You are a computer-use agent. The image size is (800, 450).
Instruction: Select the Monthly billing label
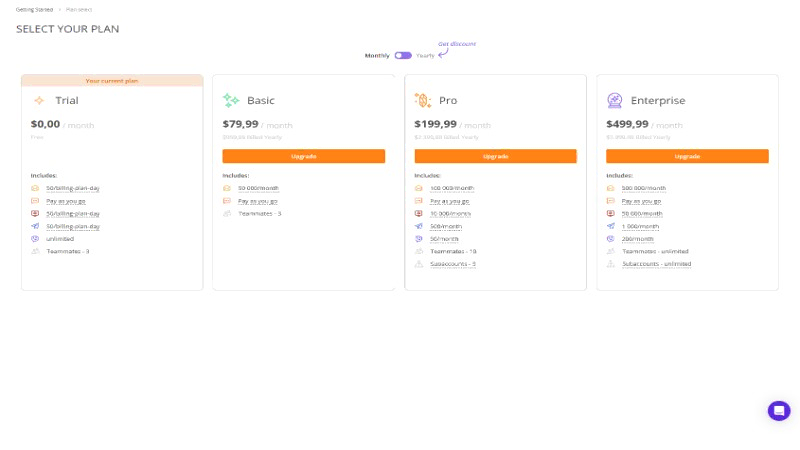click(x=377, y=56)
